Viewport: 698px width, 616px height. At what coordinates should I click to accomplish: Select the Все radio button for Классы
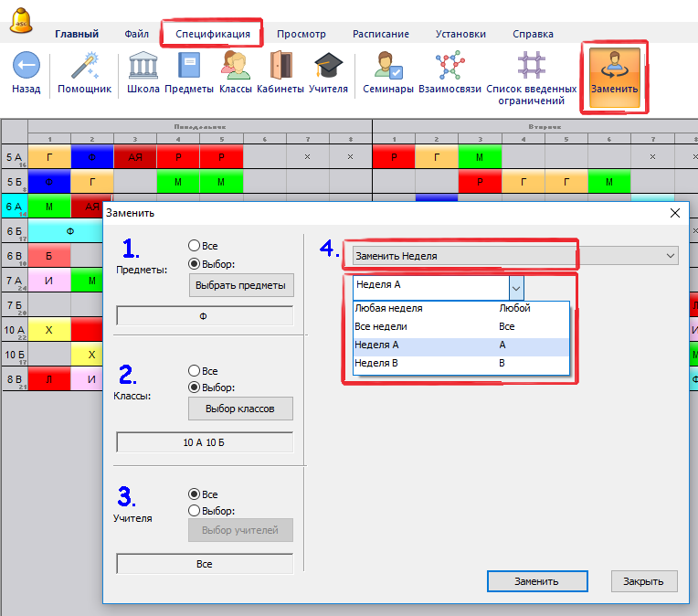pos(195,371)
